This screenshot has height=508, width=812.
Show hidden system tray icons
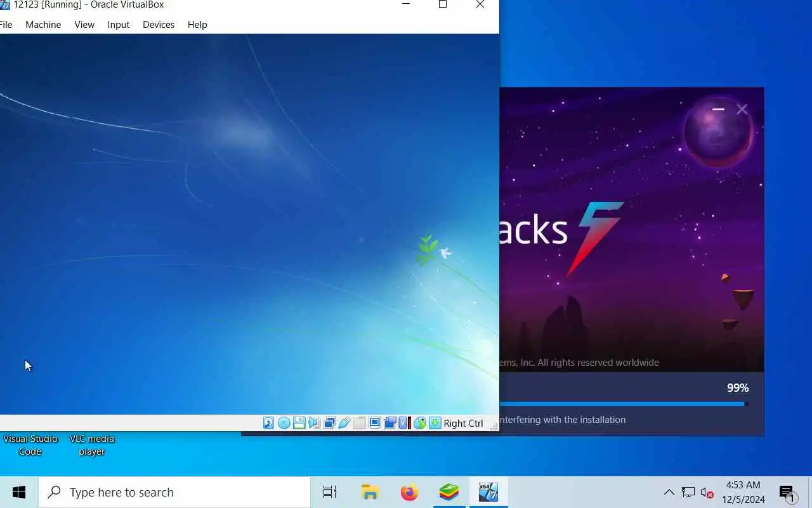[669, 492]
